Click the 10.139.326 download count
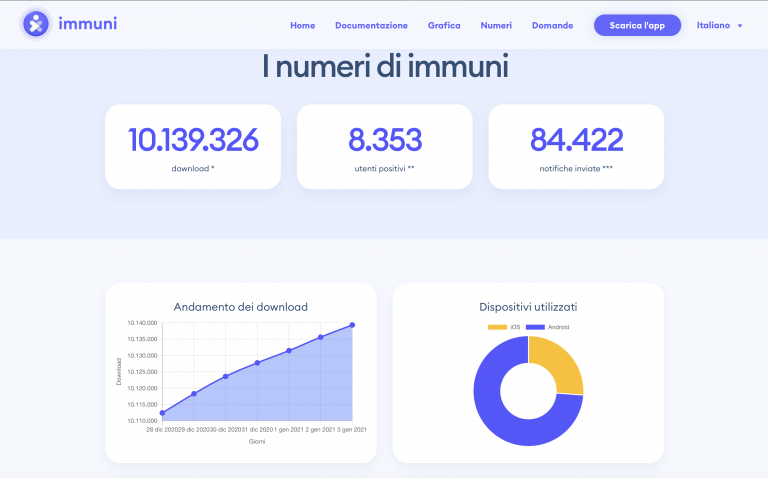The height and width of the screenshot is (478, 768). 193,140
